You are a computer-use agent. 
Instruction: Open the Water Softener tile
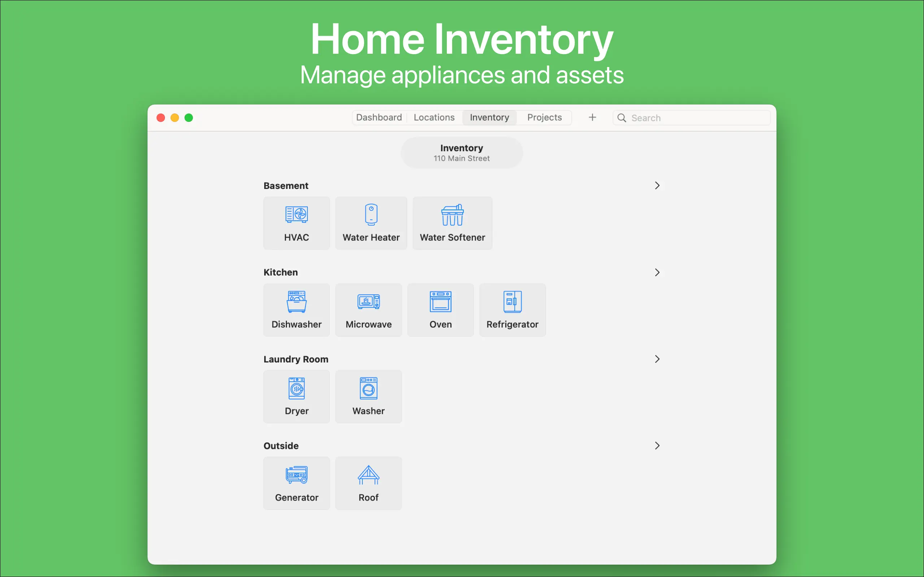(x=452, y=223)
